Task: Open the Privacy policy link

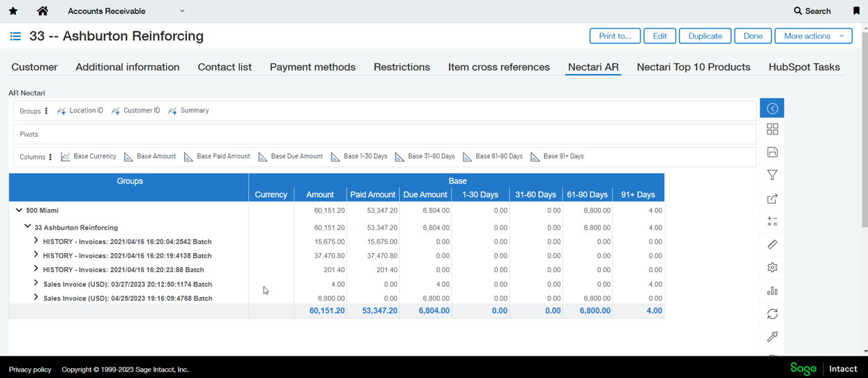Action: [30, 370]
